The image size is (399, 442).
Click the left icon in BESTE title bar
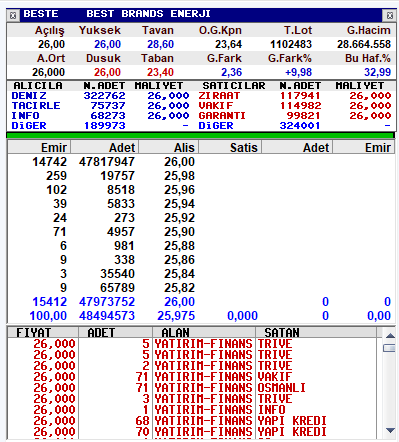coord(13,15)
